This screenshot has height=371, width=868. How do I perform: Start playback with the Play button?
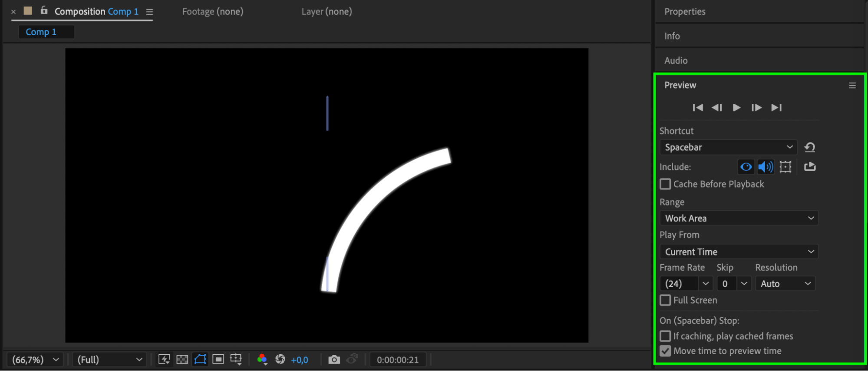point(736,107)
